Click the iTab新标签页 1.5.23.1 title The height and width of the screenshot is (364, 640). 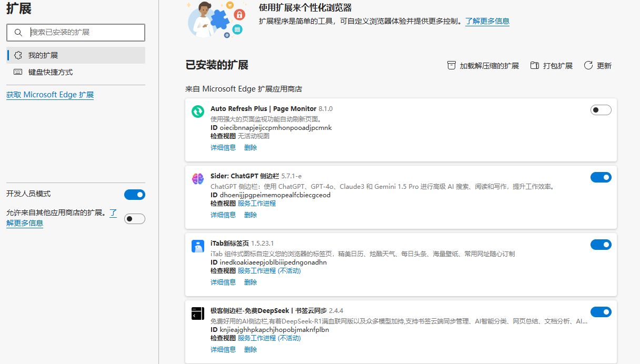[x=242, y=244]
